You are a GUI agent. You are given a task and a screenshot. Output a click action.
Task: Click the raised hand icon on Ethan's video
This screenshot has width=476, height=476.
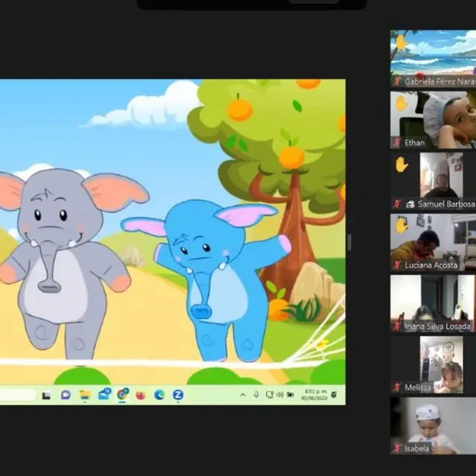click(x=401, y=103)
